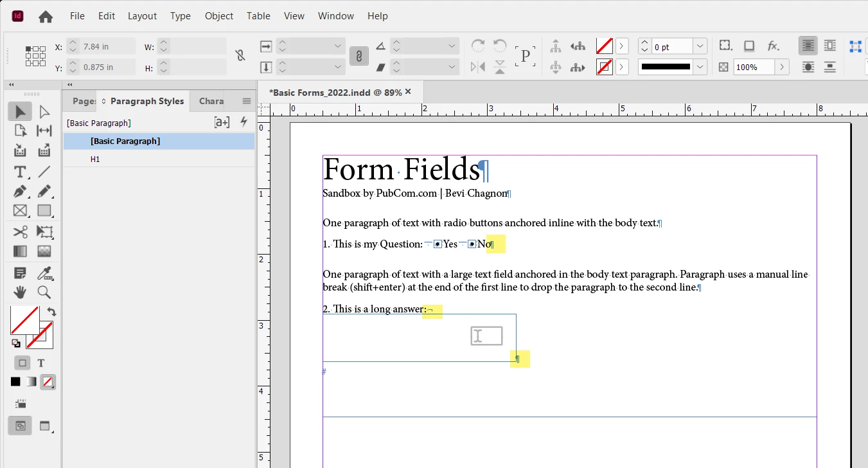Viewport: 868px width, 468px height.
Task: Select the Gradient Feather tool
Action: tap(44, 251)
